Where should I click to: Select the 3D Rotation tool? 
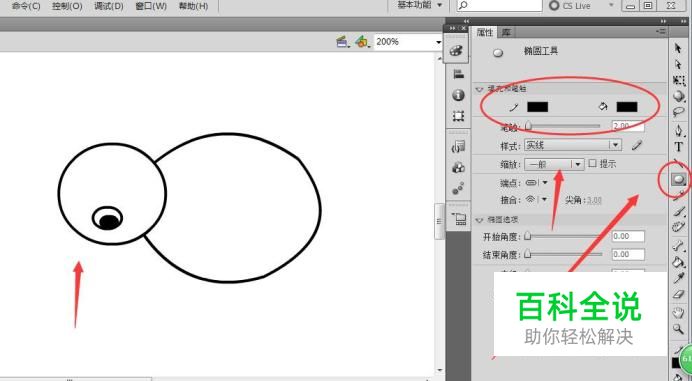679,96
